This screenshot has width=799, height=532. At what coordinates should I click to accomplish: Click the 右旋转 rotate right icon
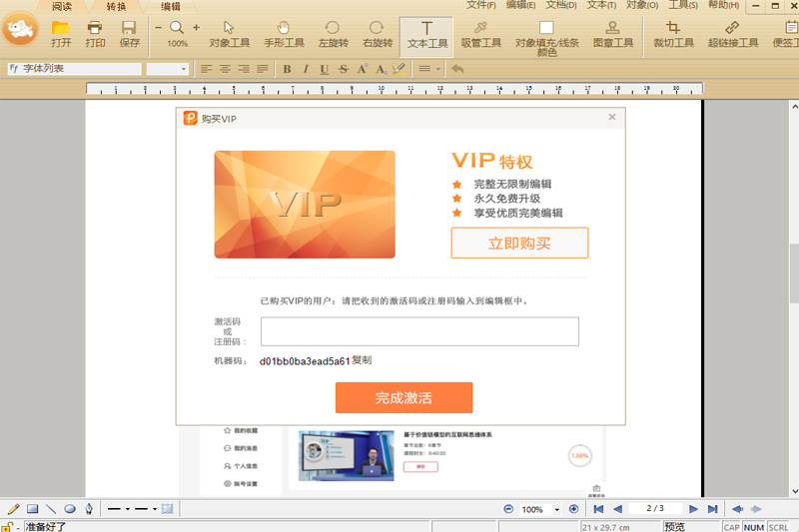[x=377, y=34]
